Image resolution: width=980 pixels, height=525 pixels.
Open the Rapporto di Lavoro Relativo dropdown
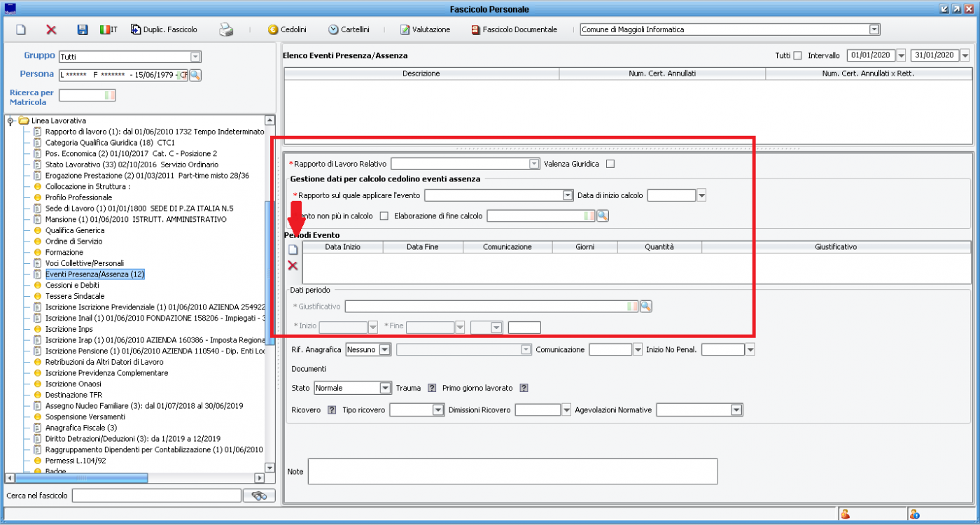[x=533, y=164]
